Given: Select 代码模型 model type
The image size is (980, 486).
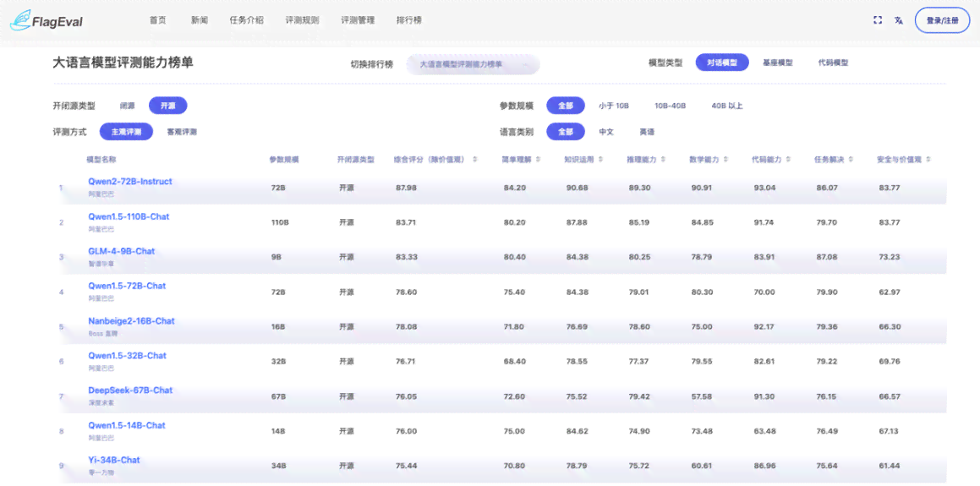Looking at the screenshot, I should pyautogui.click(x=833, y=63).
